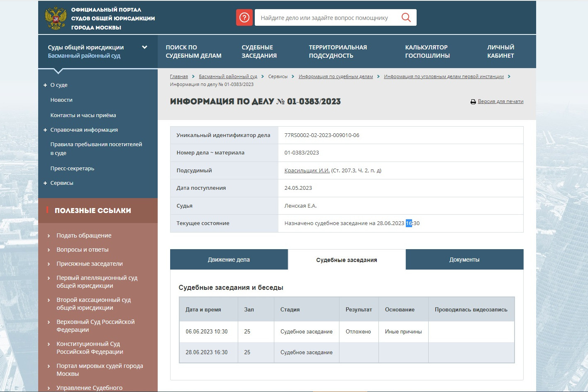Click case identifier 77RS0002-02-2023-009010-06
Image resolution: width=588 pixels, height=392 pixels.
(x=322, y=135)
